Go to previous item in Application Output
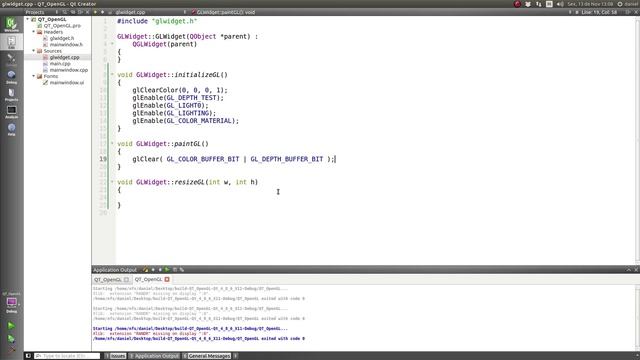The height and width of the screenshot is (360, 640). 153,270
